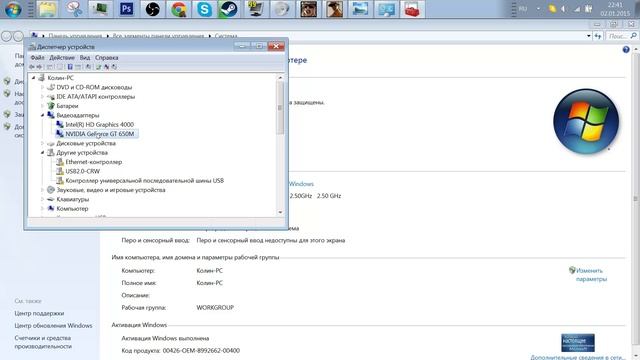Click Все элементы панели управления breadcrumb
The height and width of the screenshot is (360, 640).
coord(158,36)
